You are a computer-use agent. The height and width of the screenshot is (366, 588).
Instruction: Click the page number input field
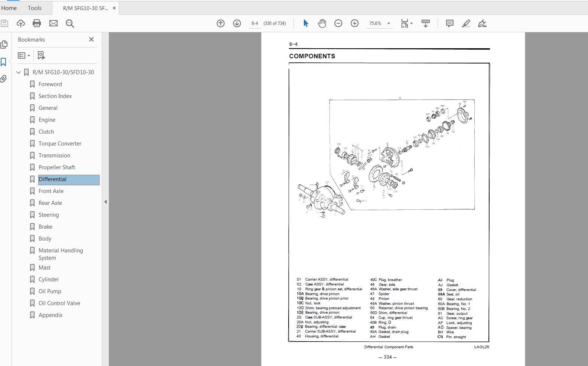tap(255, 23)
